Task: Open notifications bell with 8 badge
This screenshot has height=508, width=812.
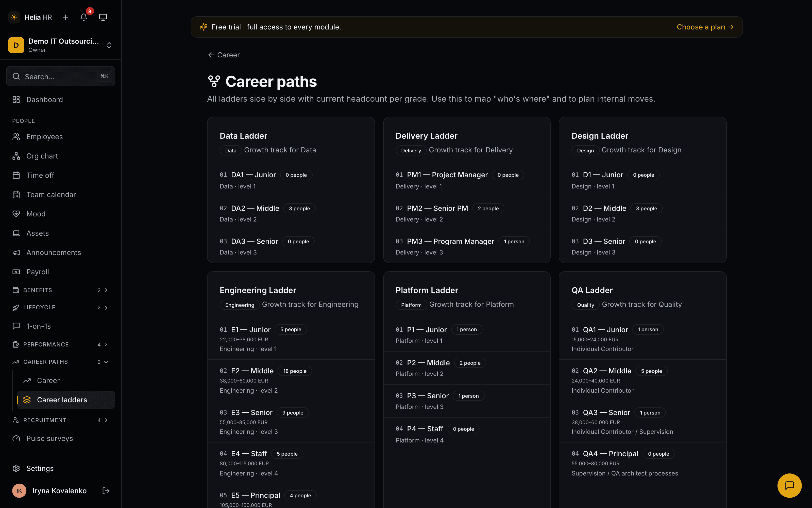Action: coord(84,17)
